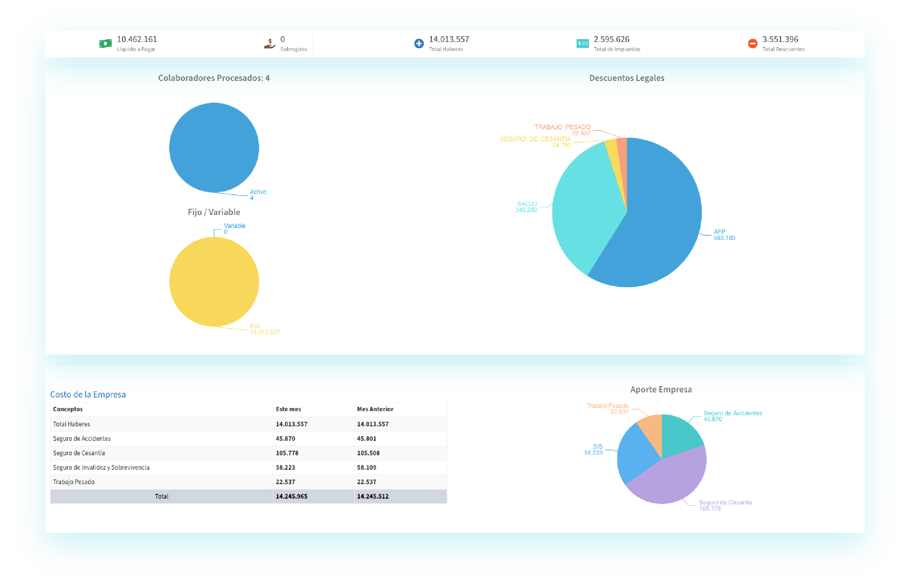The image size is (924, 581).
Task: Click the red minus Total Descuentos icon
Action: click(x=753, y=44)
